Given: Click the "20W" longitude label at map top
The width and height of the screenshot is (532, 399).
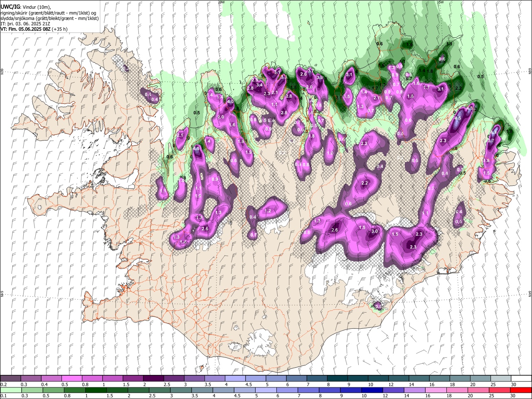Looking at the screenshot, I should (x=221, y=2).
